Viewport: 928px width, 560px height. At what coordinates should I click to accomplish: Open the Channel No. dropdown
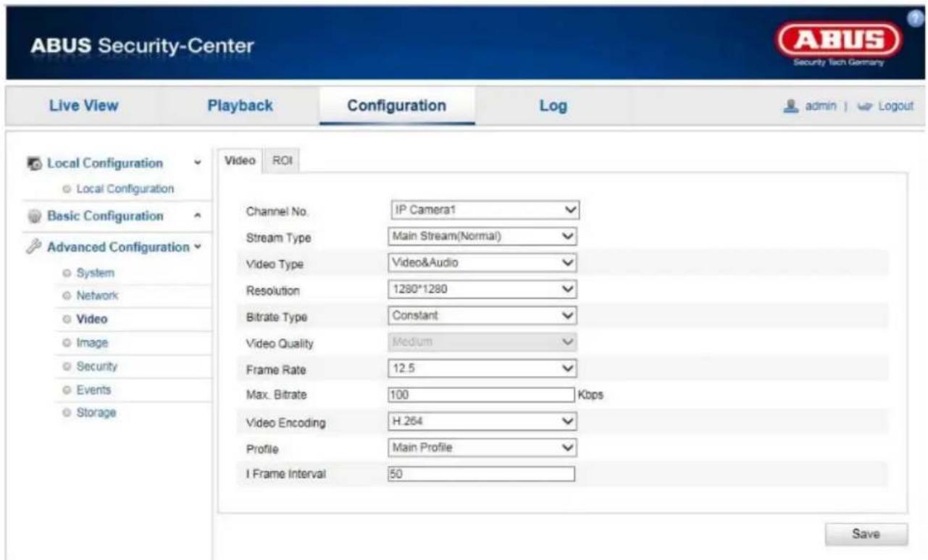[485, 209]
